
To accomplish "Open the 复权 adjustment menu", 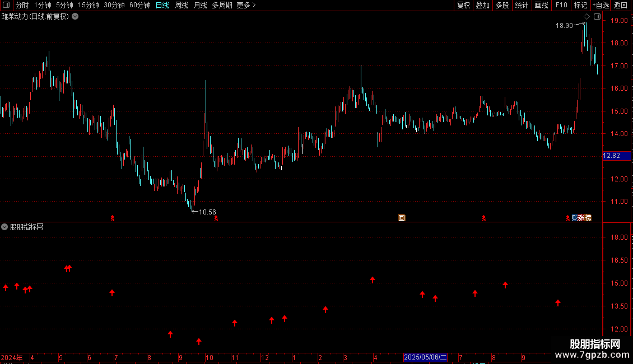I will pos(463,5).
